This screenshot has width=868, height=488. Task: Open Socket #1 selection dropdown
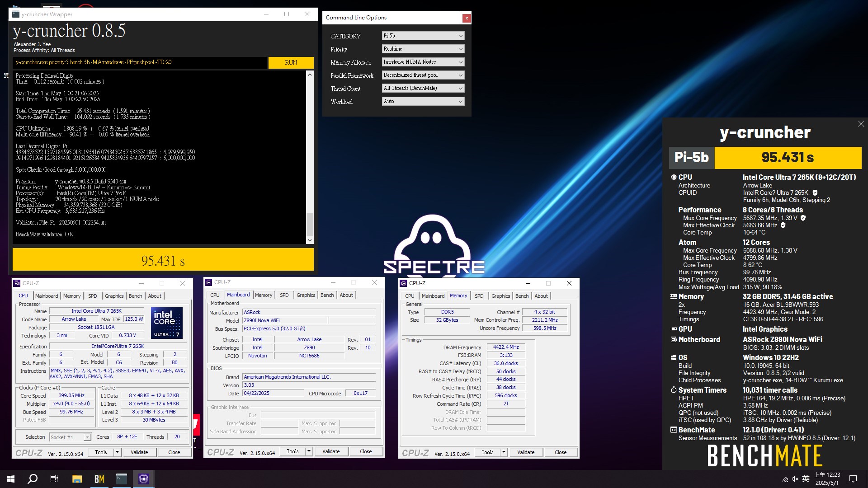point(70,437)
